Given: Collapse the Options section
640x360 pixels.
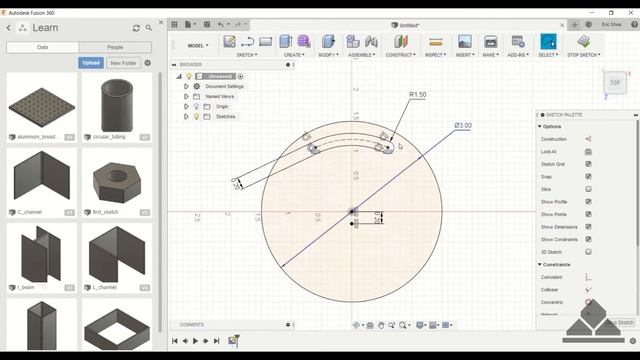Looking at the screenshot, I should tap(540, 127).
